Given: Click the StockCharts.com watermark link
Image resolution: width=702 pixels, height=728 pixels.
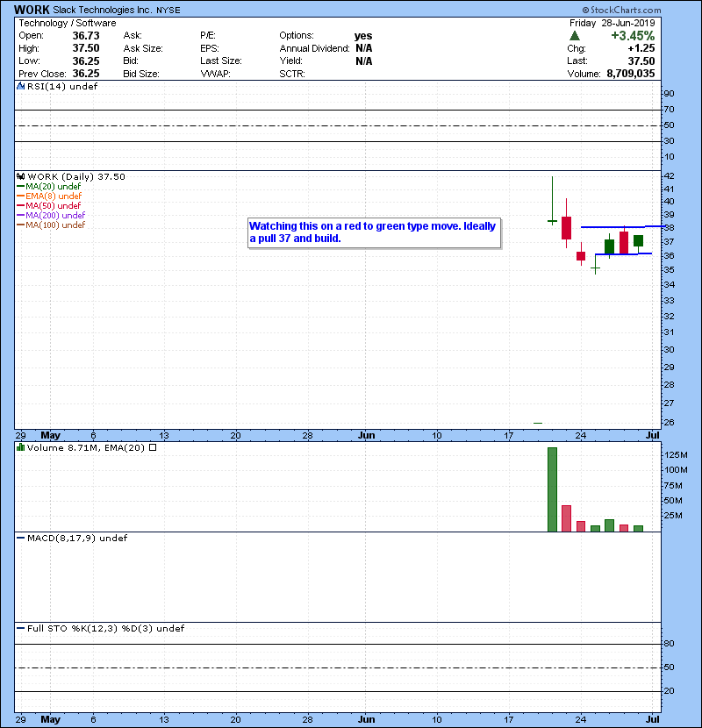Looking at the screenshot, I should click(621, 10).
